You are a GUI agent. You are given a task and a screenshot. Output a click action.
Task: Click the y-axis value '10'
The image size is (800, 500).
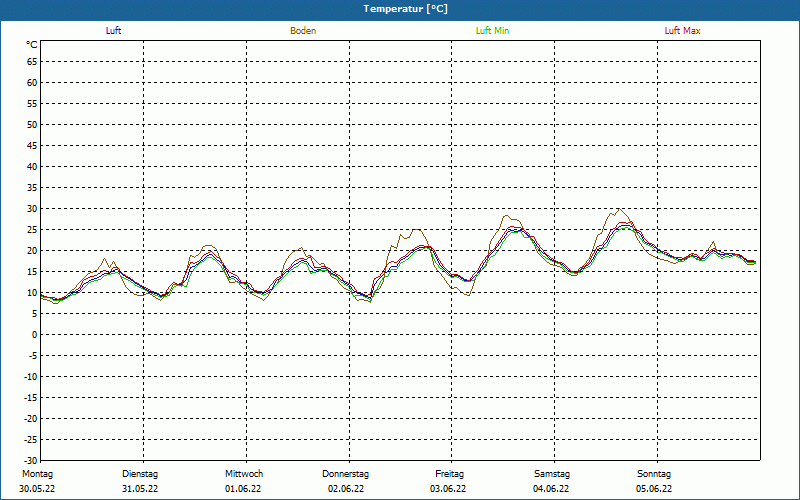pos(32,293)
